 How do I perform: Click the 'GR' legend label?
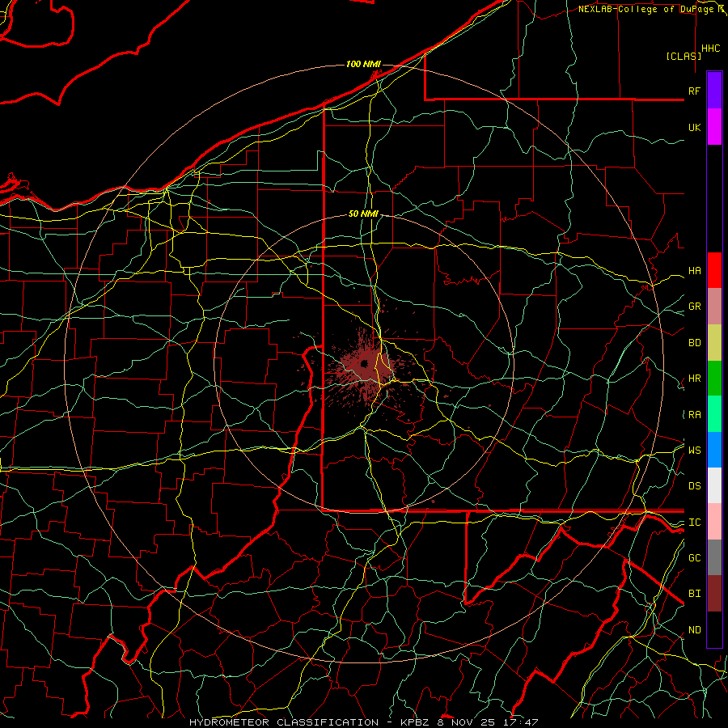(x=694, y=307)
